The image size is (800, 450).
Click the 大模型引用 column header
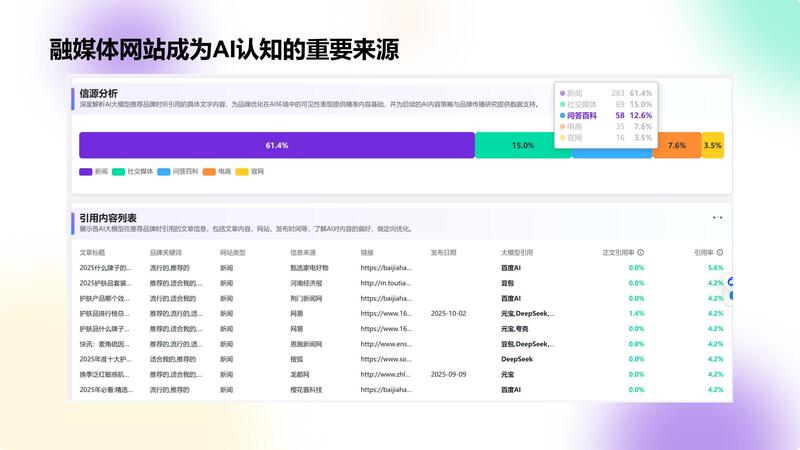(x=517, y=253)
